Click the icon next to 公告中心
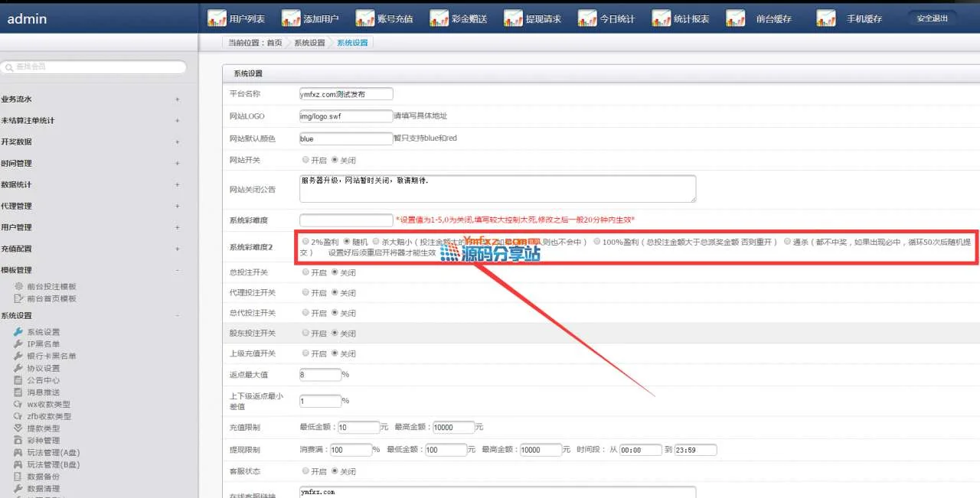Viewport: 980px width, 498px height. point(18,380)
